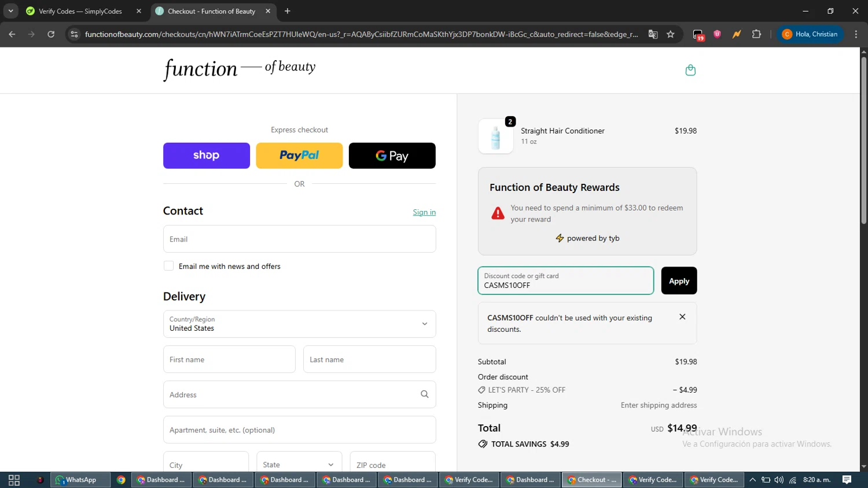
Task: Click the LET'S PARTY - 25% OFF text
Action: (527, 390)
